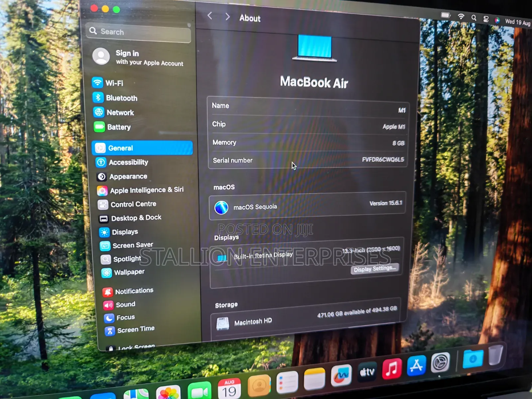Open Apple Intelligence & Siri settings
This screenshot has width=532, height=399.
pos(140,190)
